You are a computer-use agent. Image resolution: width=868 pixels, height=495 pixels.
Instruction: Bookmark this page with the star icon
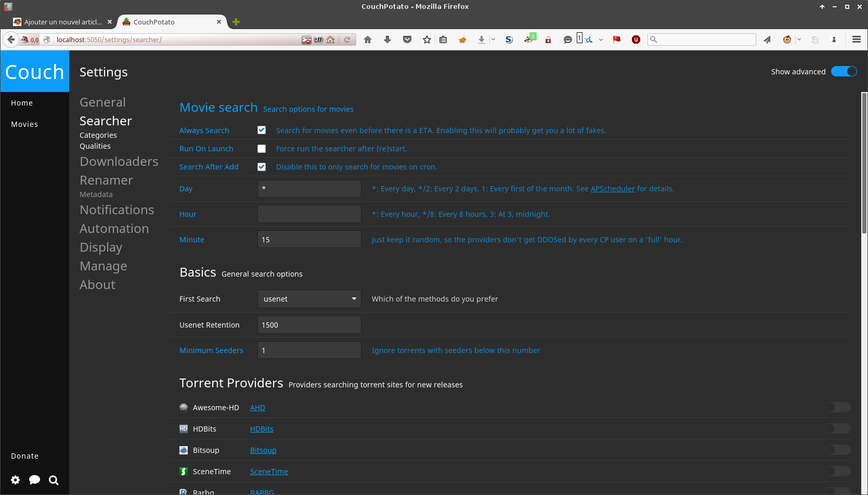427,40
